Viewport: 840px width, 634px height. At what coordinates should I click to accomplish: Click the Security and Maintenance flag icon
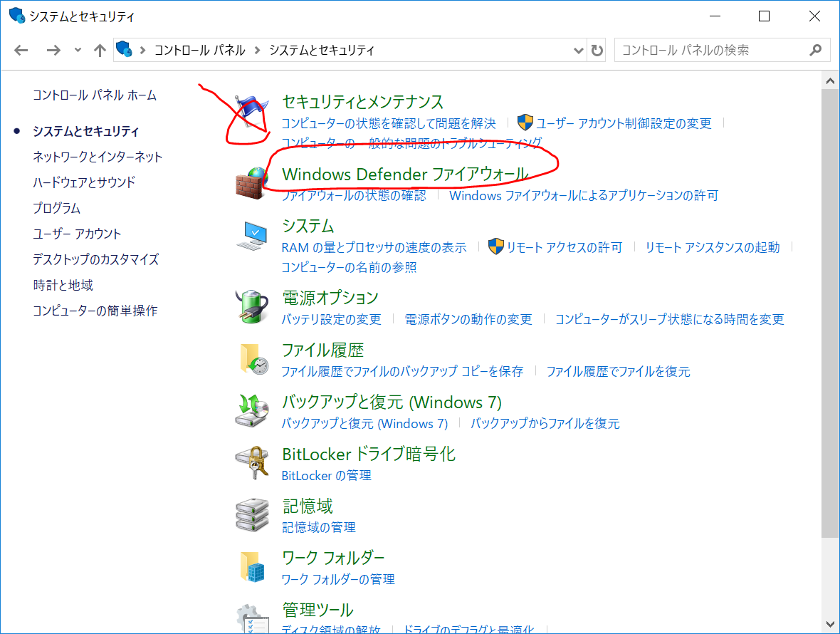coord(252,113)
